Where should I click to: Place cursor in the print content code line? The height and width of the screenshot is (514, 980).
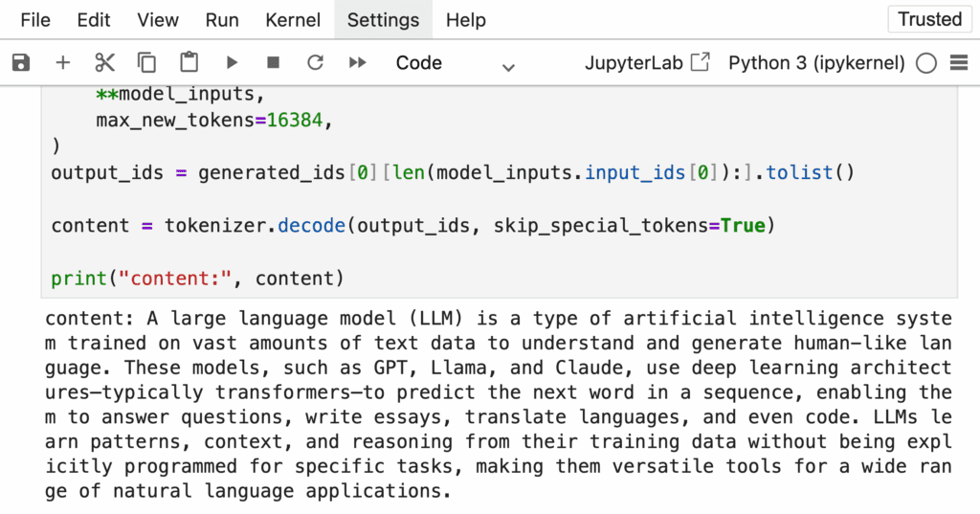(x=197, y=279)
